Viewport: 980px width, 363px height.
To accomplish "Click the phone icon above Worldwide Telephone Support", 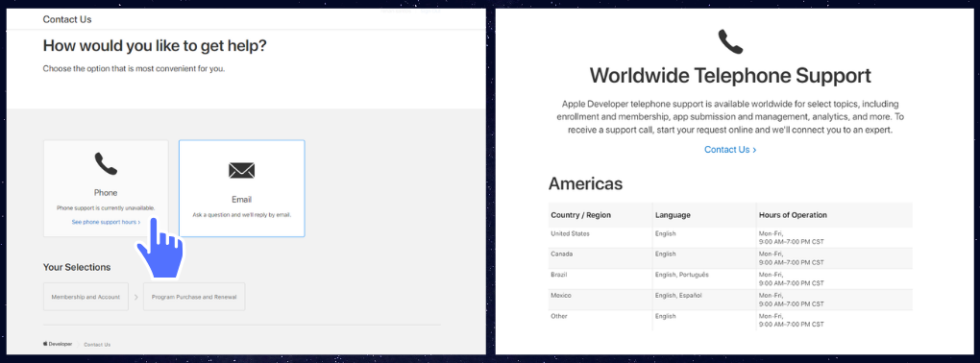I will (730, 42).
